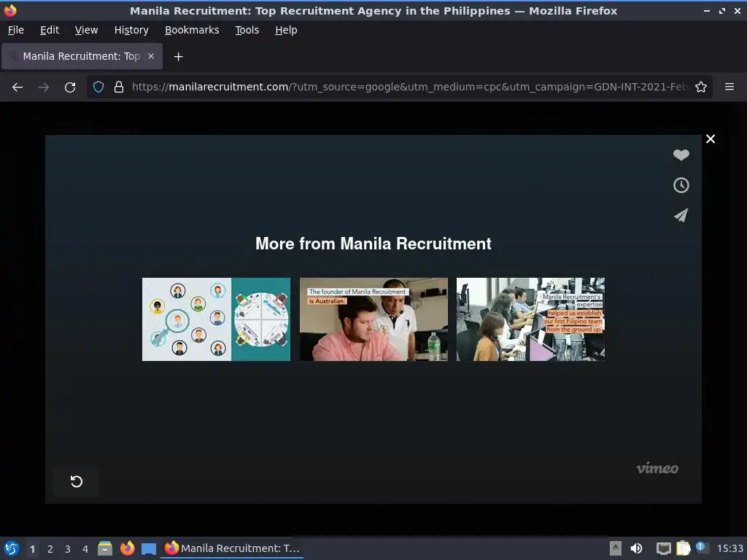Click the 15:33 clock

coord(729,548)
